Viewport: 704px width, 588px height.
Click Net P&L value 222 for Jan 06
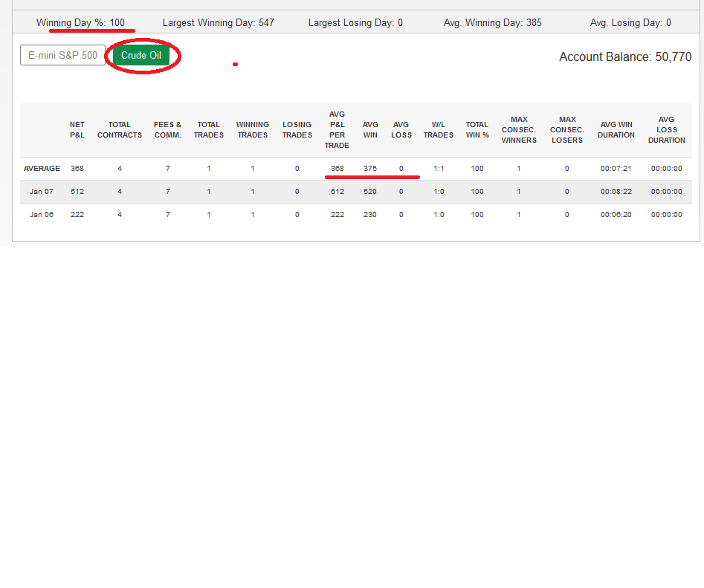(x=77, y=215)
